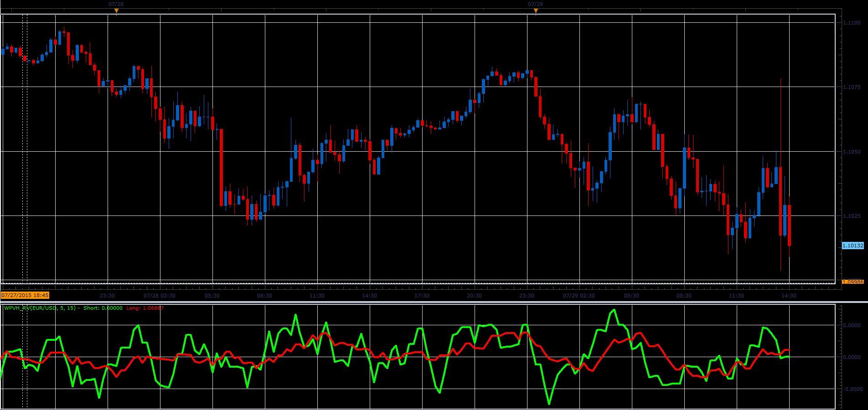The image size is (868, 410).
Task: Click the 07/28 day marker triangle
Action: (116, 11)
